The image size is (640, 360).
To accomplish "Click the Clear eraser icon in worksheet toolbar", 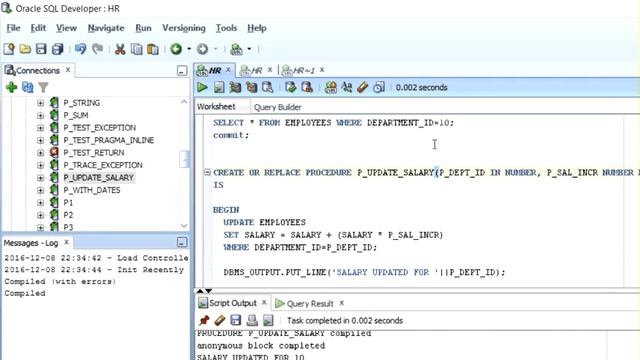I will pos(362,87).
